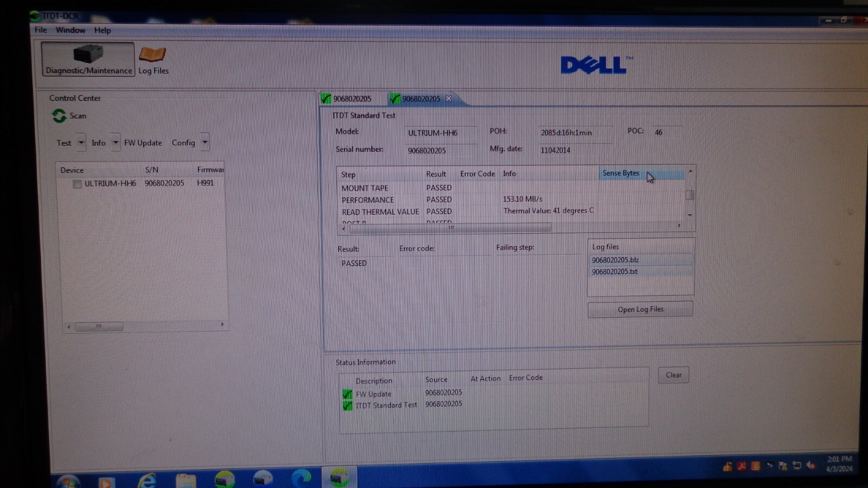The height and width of the screenshot is (488, 868).
Task: Click the POH field value
Action: pos(576,132)
